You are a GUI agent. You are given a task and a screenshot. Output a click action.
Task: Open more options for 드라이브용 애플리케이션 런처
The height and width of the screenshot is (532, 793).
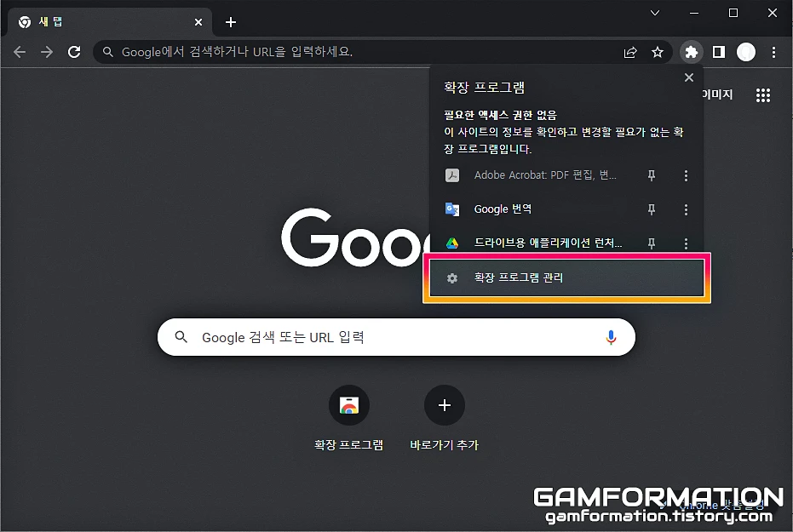click(x=686, y=243)
